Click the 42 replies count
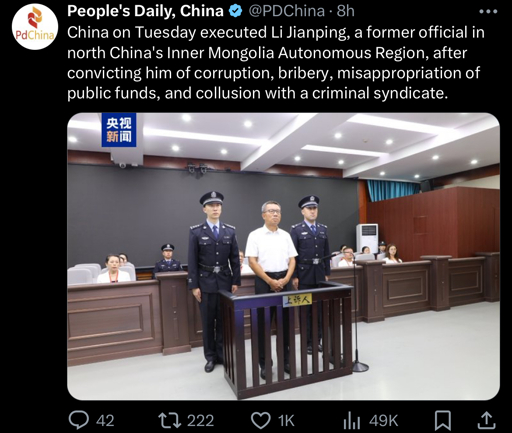Screen dimensions: 512x433 click(105, 421)
